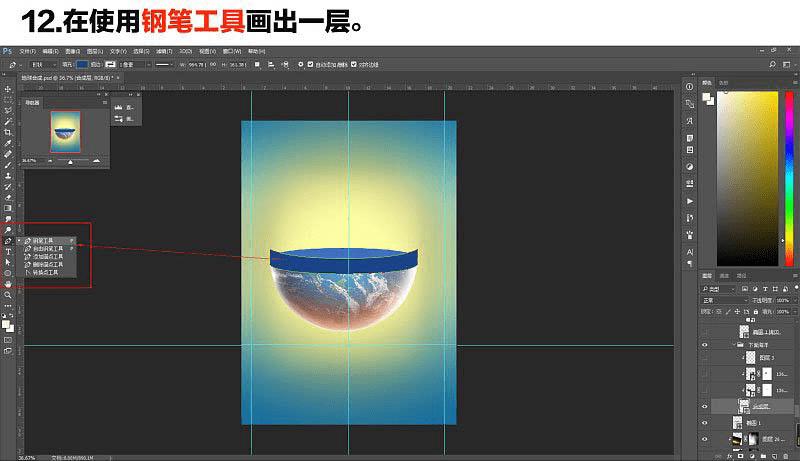Click the search magnifier at top right
Image resolution: width=800 pixels, height=461 pixels.
(772, 64)
